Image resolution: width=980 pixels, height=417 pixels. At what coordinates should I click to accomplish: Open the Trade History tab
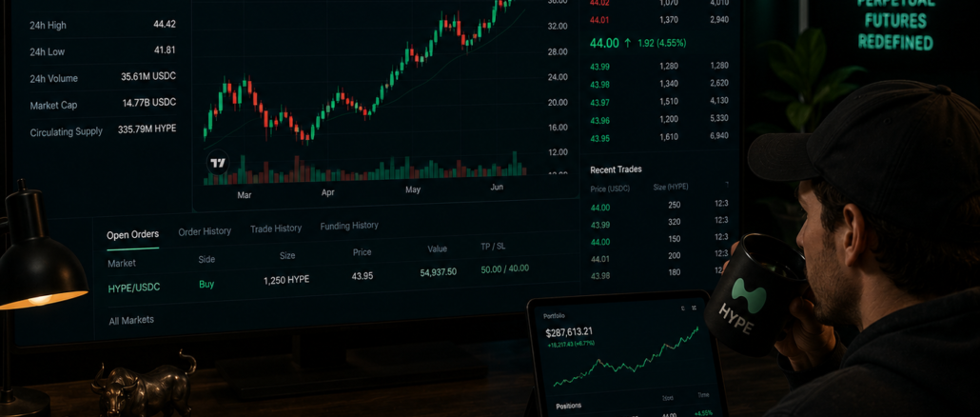pos(276,228)
